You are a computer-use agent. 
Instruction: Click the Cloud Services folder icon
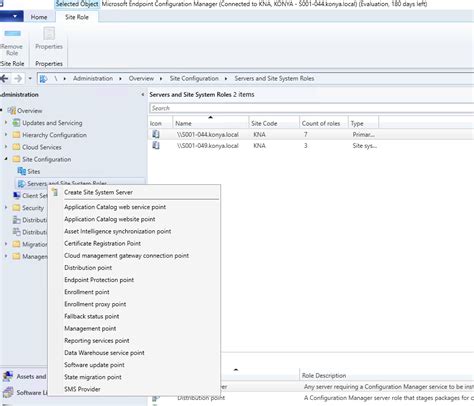16,147
